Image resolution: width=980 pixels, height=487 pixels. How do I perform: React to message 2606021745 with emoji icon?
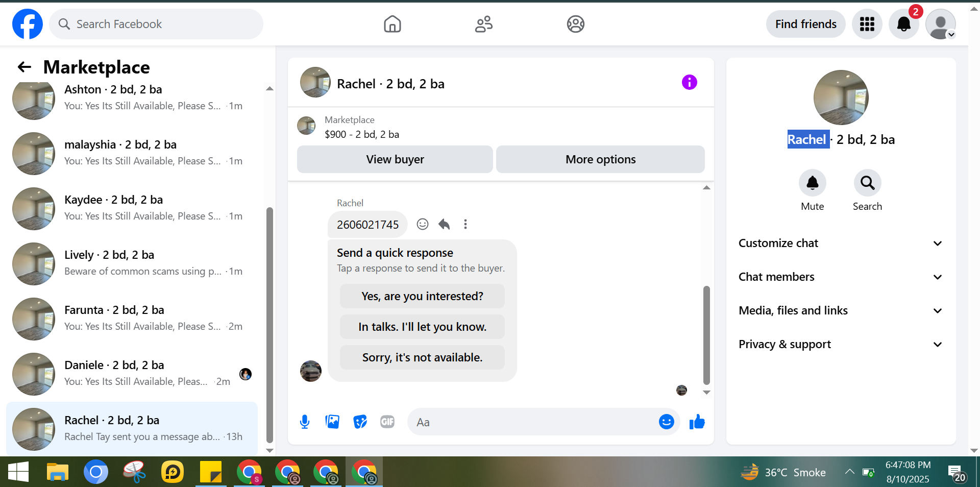click(423, 224)
